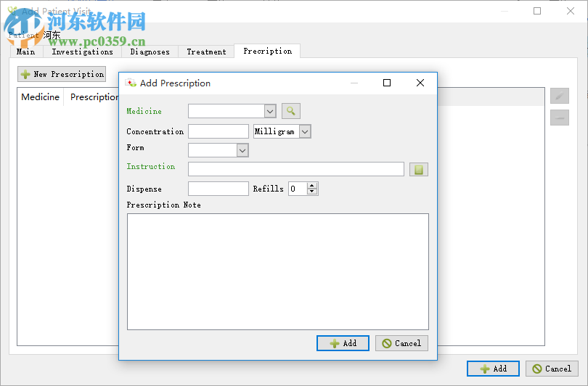Click the Add Prescription dialog title icon
This screenshot has height=386, width=588.
point(131,83)
